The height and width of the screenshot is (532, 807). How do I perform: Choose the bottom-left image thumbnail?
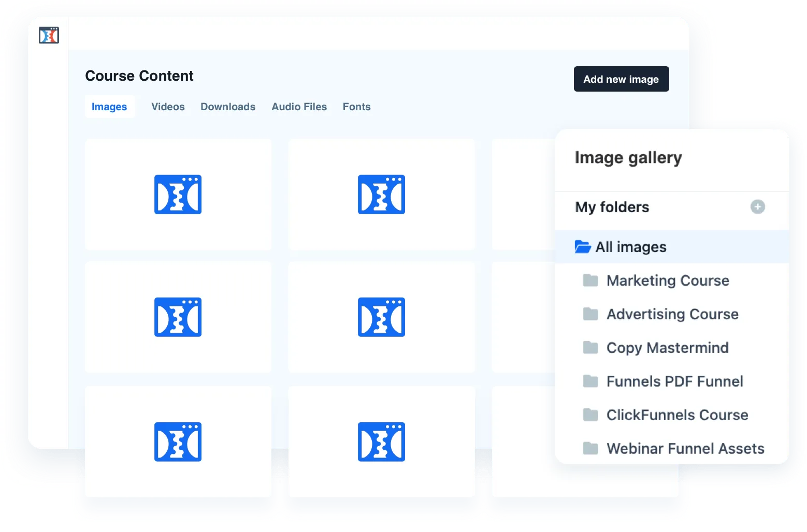(x=178, y=442)
